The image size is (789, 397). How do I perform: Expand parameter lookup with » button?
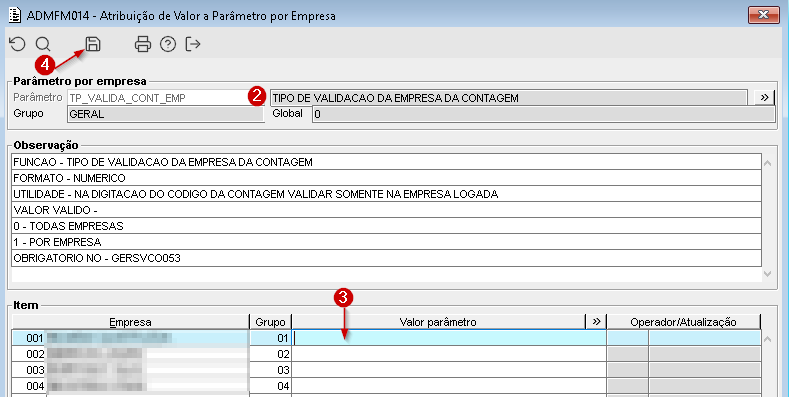tap(764, 98)
